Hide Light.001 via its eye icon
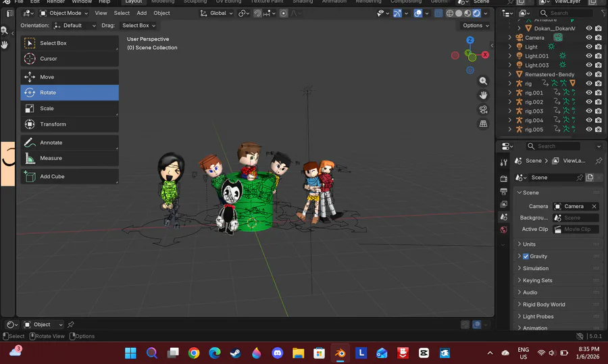608x364 pixels. (x=589, y=56)
